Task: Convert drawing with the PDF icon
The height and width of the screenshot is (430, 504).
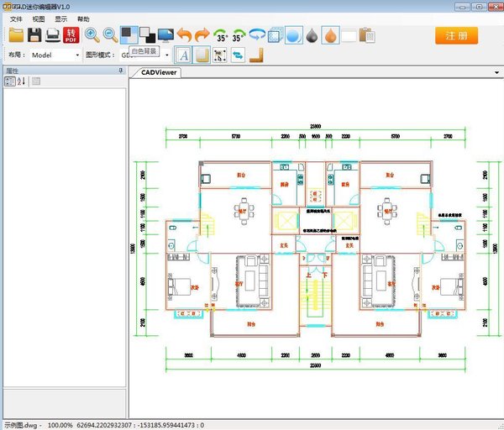Action: [71, 35]
